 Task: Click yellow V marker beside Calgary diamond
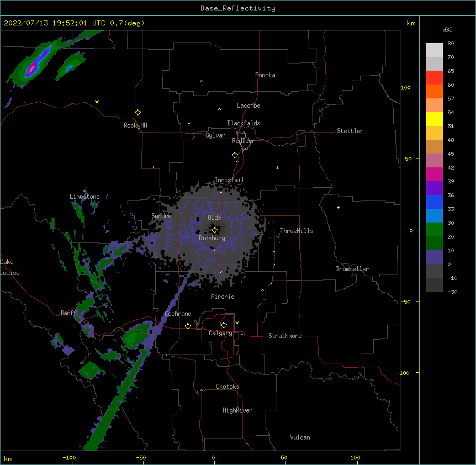pos(237,323)
